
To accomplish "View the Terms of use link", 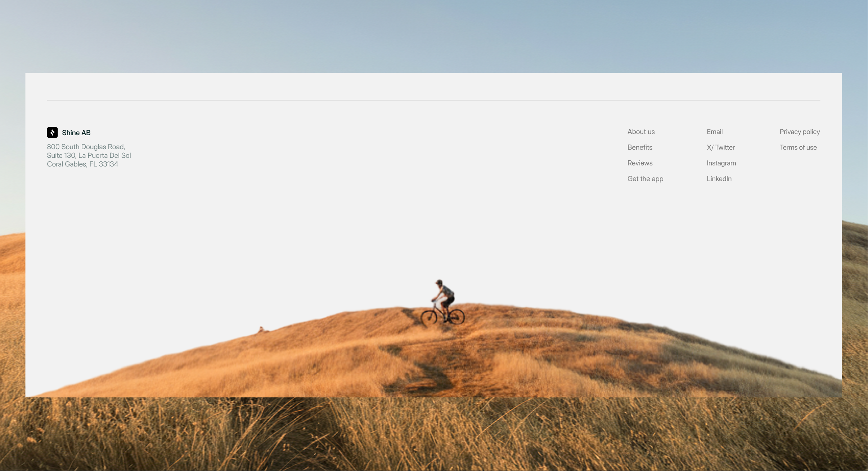I will tap(798, 147).
